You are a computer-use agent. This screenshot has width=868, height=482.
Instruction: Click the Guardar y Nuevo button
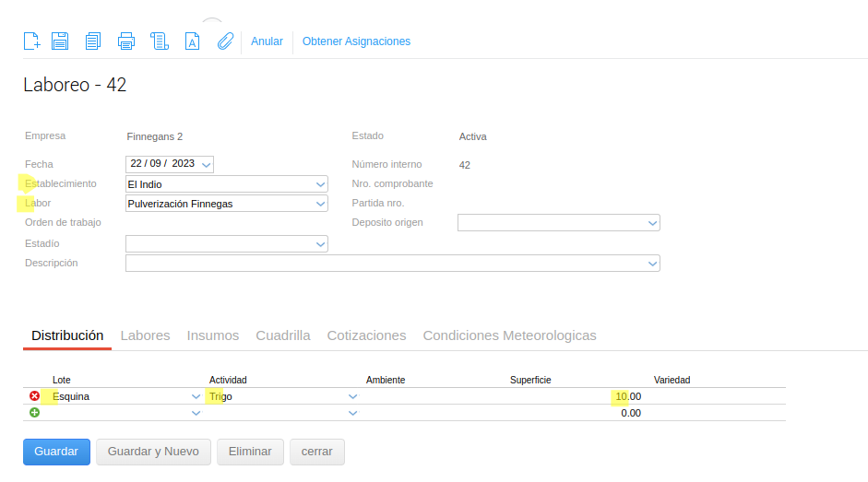coord(153,452)
